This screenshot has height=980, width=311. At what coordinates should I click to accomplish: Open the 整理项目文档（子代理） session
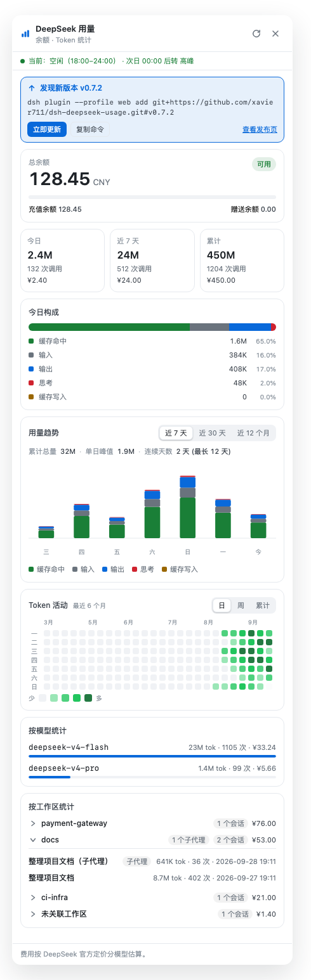152,861
